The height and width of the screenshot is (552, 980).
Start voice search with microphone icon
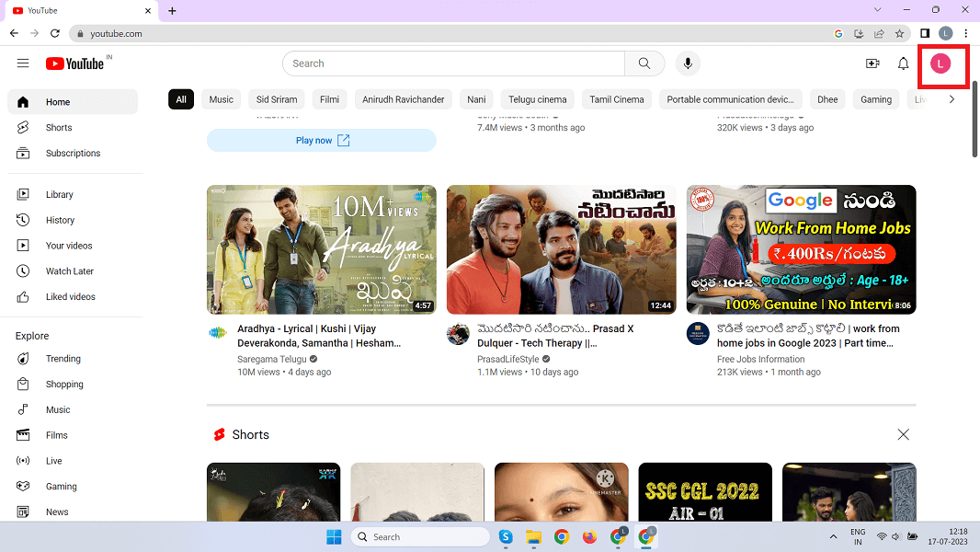(686, 63)
